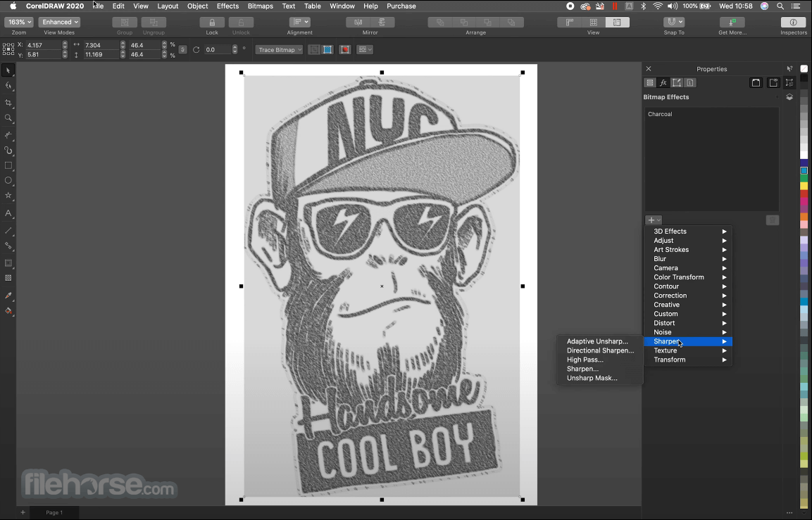Screen dimensions: 812x520
Task: Select the Transparency checkerboard tool
Action: tap(8, 278)
